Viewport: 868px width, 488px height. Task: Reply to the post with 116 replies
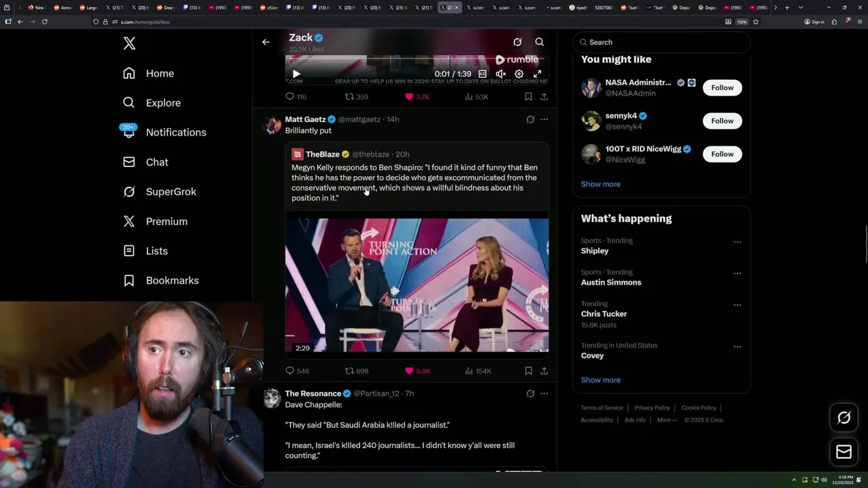[x=296, y=97]
